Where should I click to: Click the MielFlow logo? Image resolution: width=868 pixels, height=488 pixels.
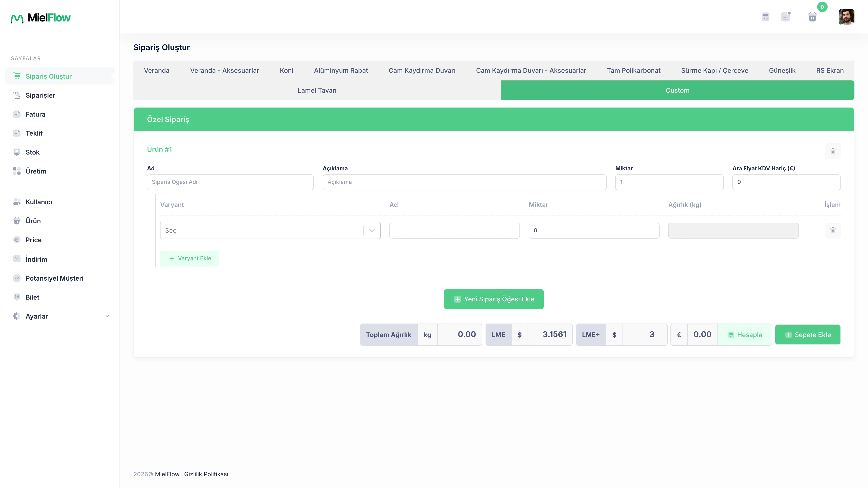tap(40, 18)
